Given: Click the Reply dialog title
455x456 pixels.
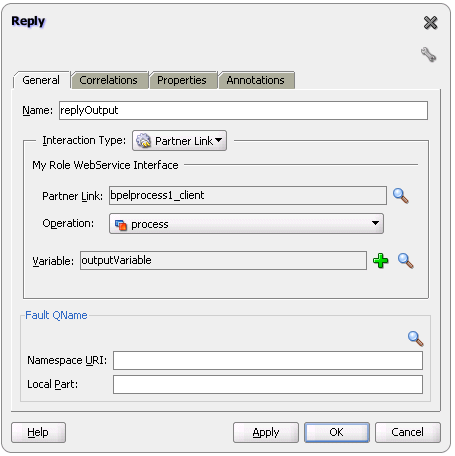Looking at the screenshot, I should (x=28, y=21).
